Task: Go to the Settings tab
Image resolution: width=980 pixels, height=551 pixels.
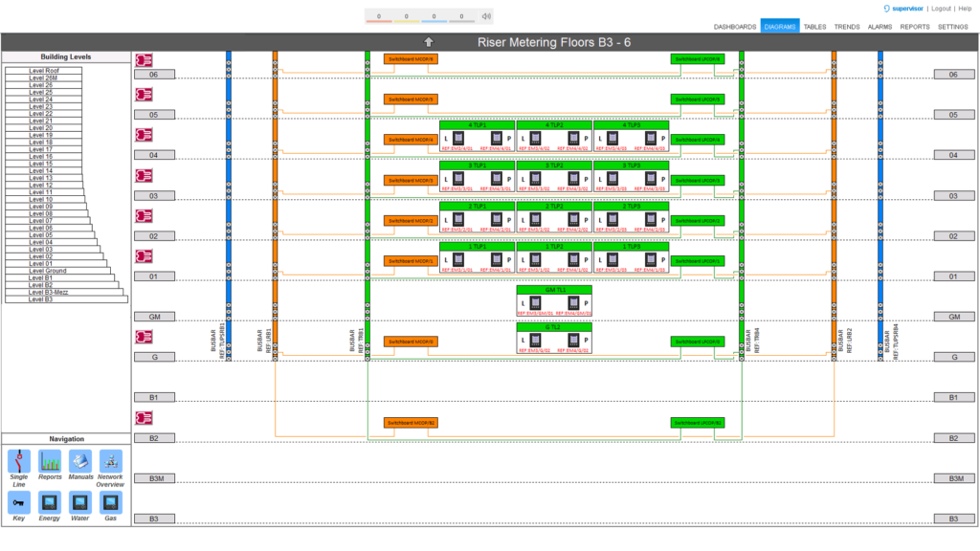Action: coord(952,27)
